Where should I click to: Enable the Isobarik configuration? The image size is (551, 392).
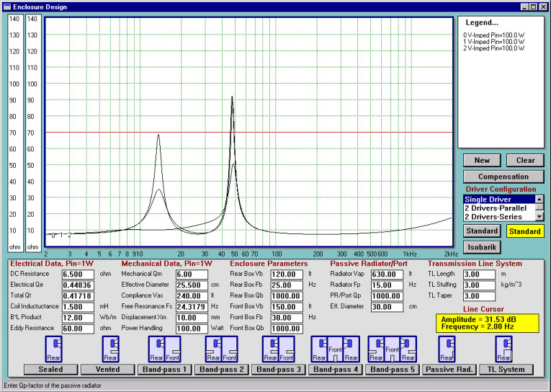[x=483, y=247]
